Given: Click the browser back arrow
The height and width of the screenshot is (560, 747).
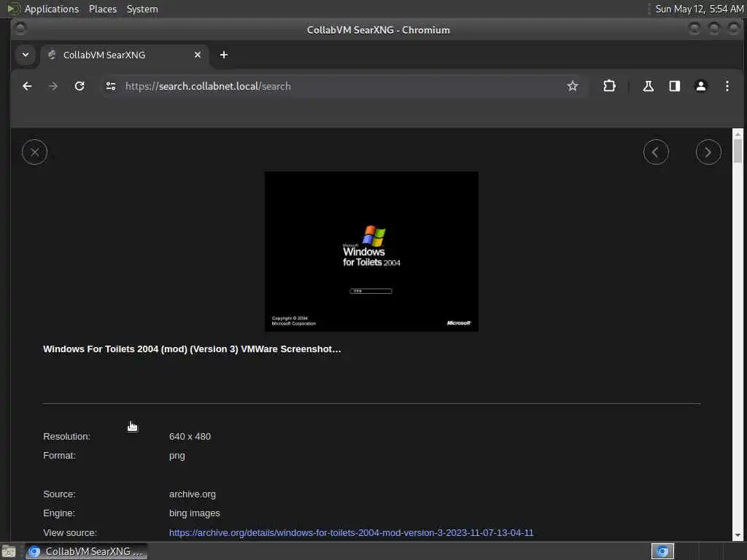Looking at the screenshot, I should click(x=27, y=86).
